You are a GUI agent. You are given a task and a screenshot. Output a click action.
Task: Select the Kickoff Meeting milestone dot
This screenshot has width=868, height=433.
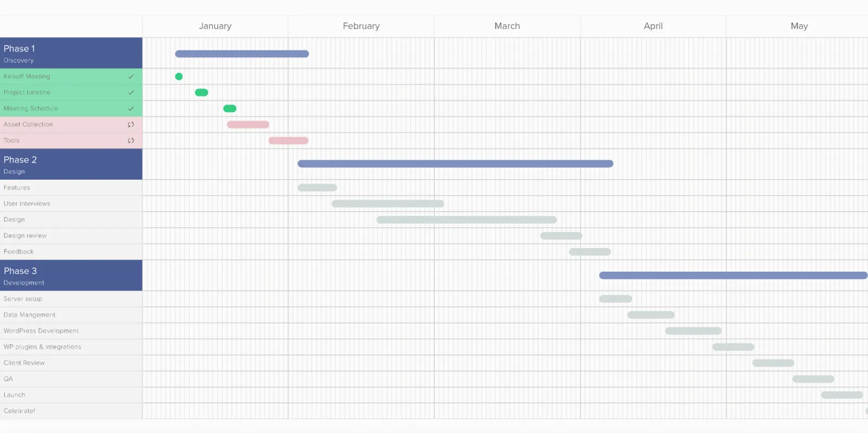tap(179, 77)
